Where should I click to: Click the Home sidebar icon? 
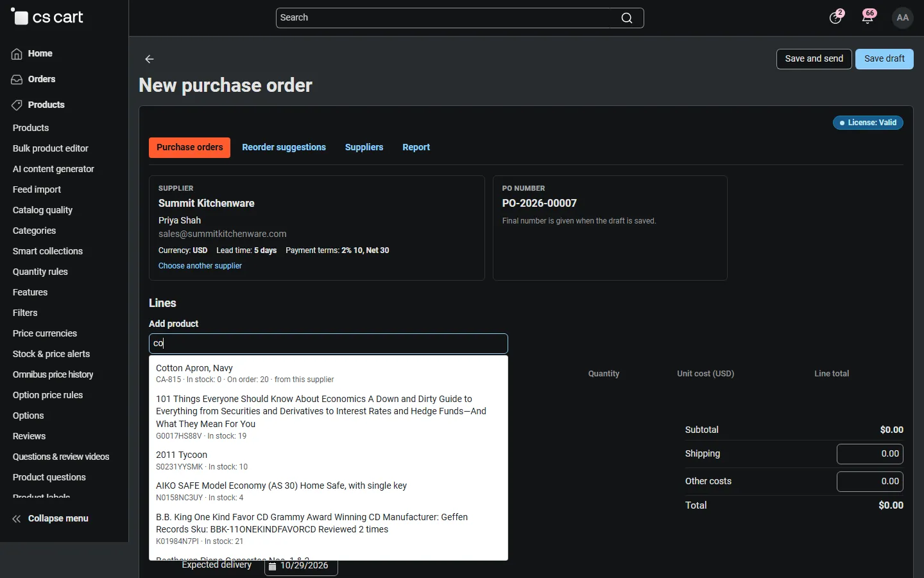pos(17,54)
